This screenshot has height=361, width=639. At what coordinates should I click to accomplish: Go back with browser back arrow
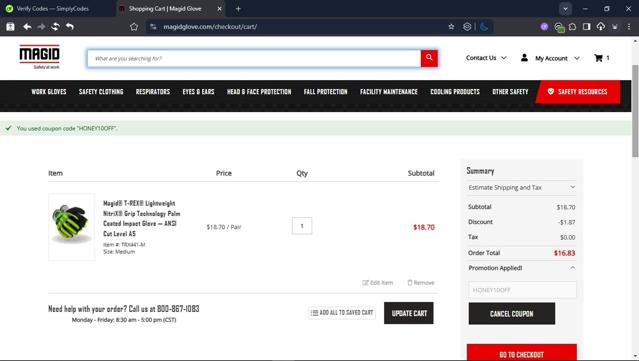click(x=27, y=26)
